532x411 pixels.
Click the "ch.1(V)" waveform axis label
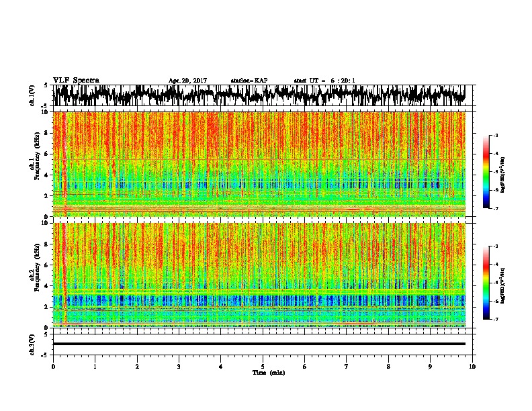32,95
